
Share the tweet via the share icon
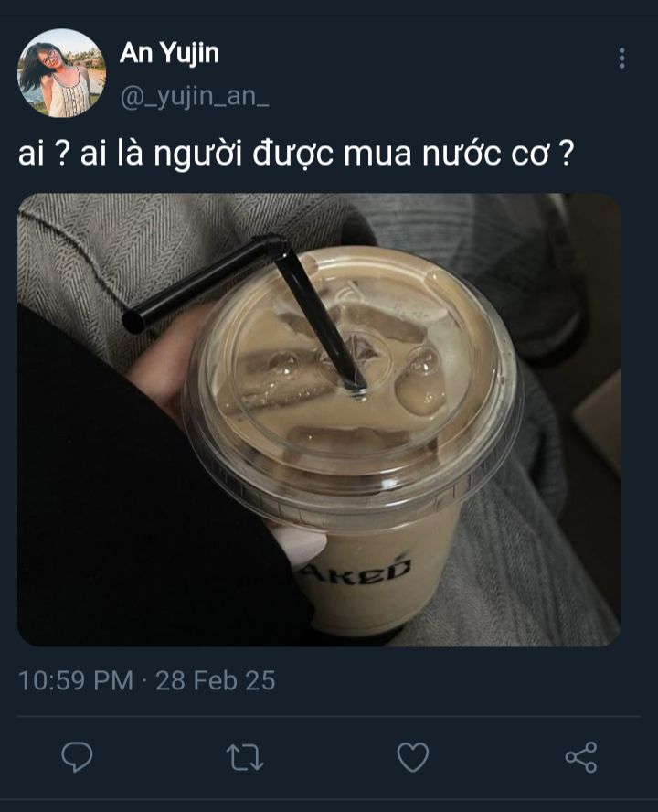[x=581, y=757]
